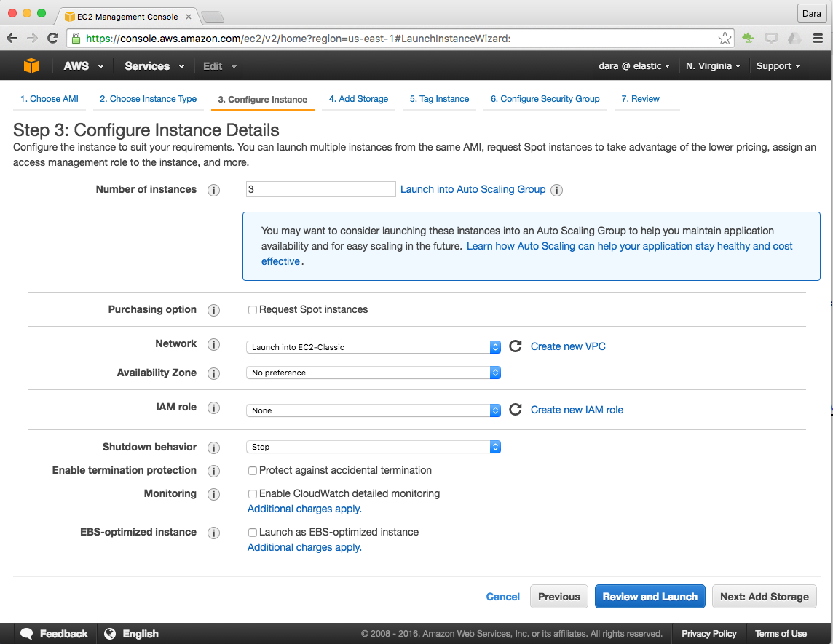Click the green extension icon in the toolbar

click(x=748, y=39)
